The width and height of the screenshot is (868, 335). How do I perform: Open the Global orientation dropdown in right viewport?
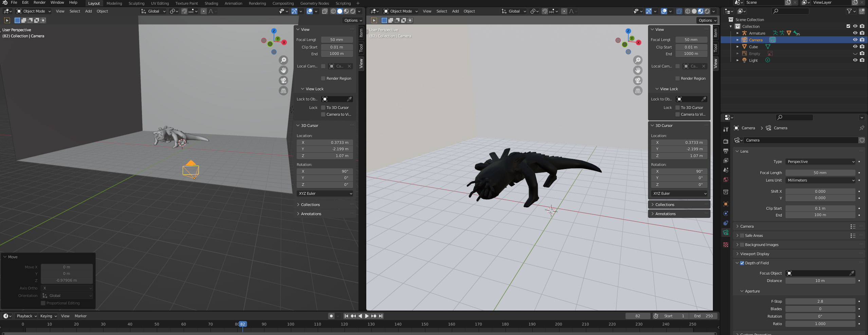pyautogui.click(x=514, y=11)
